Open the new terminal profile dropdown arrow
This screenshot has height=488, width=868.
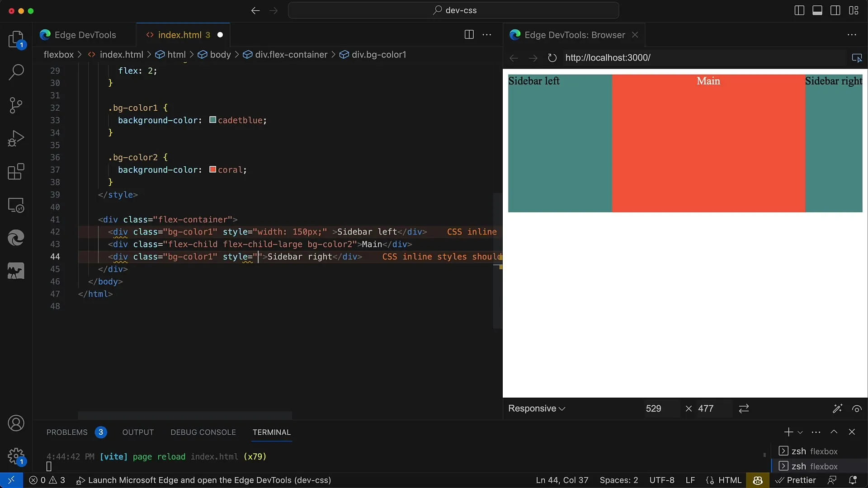800,432
